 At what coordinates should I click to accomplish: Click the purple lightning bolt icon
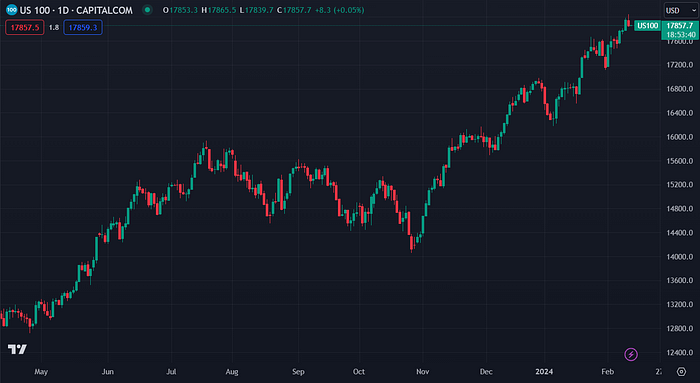631,354
